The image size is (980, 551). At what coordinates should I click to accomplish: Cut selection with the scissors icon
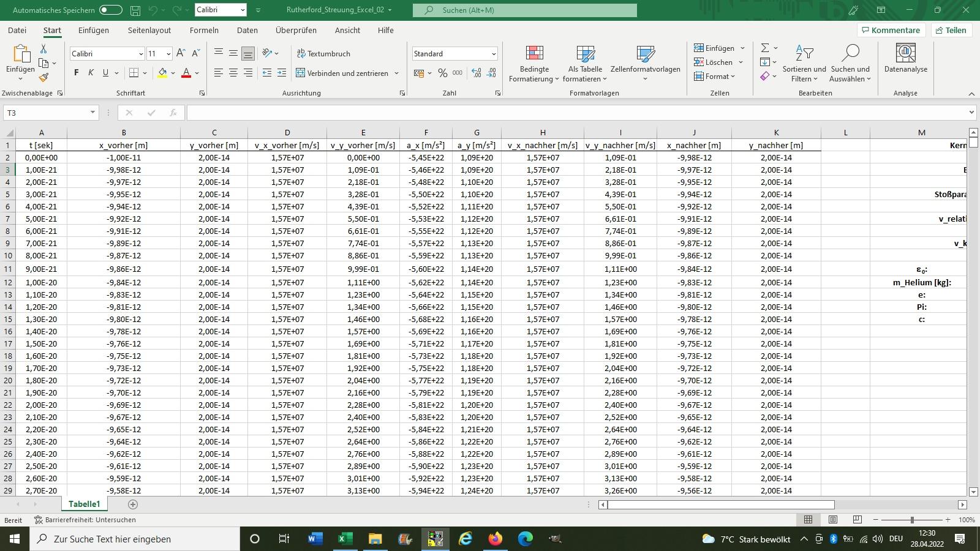pos(43,48)
